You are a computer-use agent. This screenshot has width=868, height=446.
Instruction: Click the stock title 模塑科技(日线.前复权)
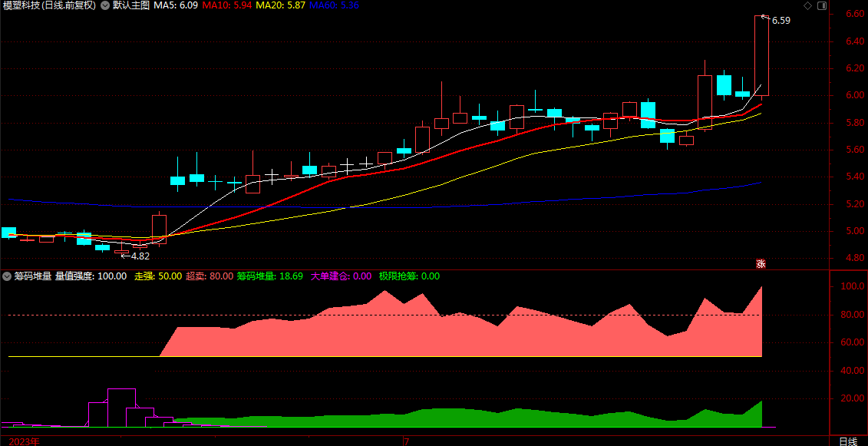49,5
